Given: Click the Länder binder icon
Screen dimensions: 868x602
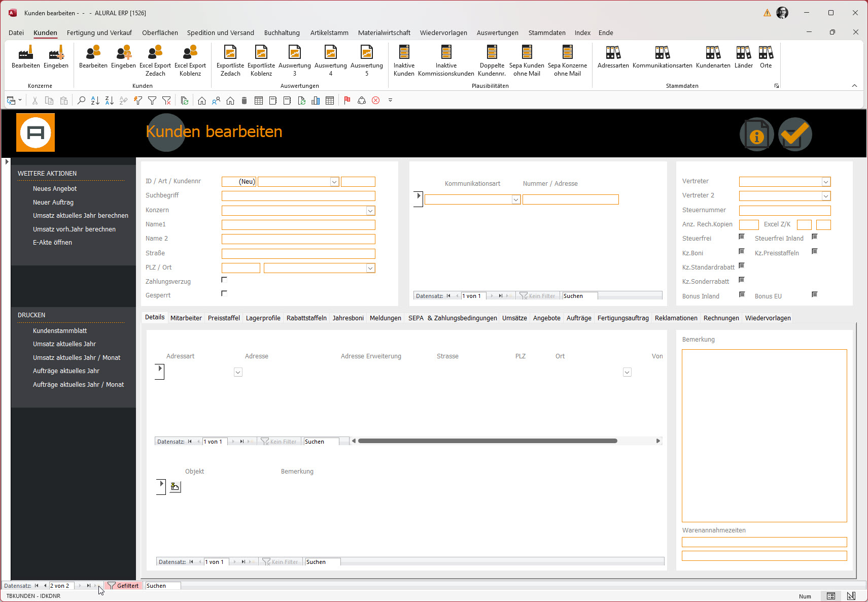Looking at the screenshot, I should [x=743, y=53].
